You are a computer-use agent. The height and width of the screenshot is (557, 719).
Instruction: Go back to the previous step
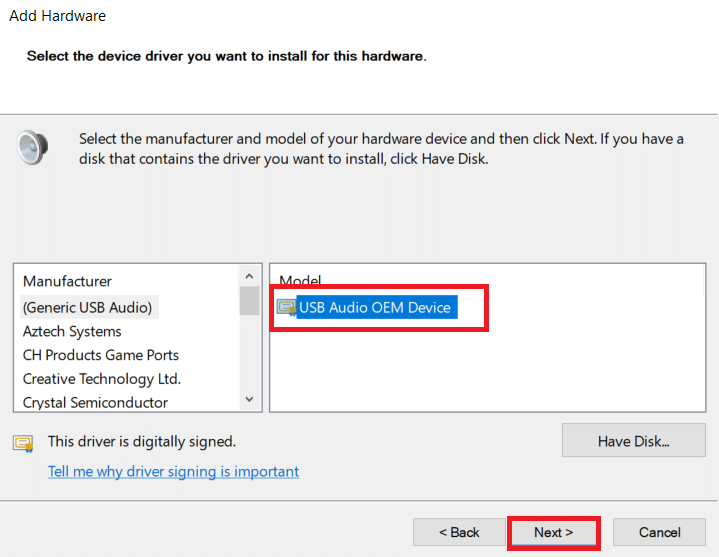(459, 532)
